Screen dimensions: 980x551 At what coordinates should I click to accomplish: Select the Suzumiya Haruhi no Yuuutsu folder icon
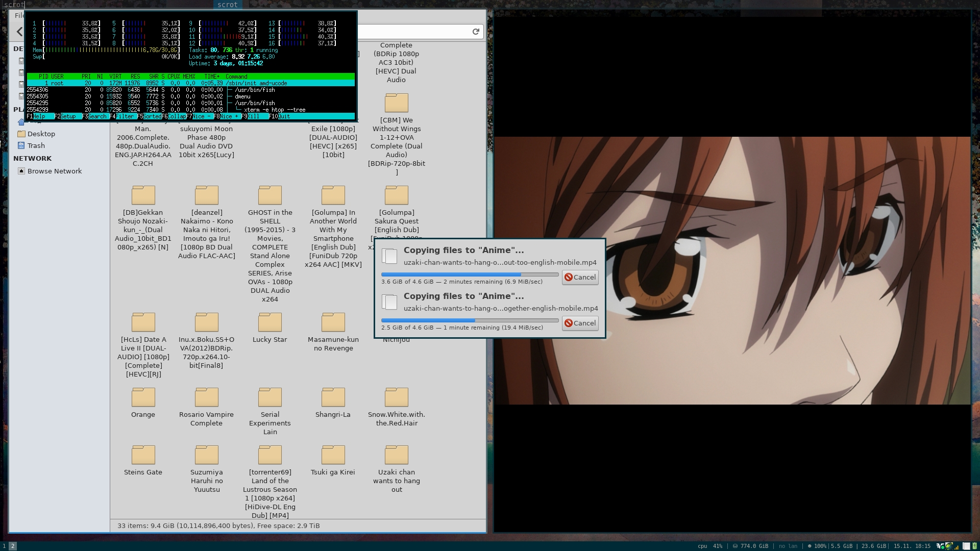(x=206, y=455)
